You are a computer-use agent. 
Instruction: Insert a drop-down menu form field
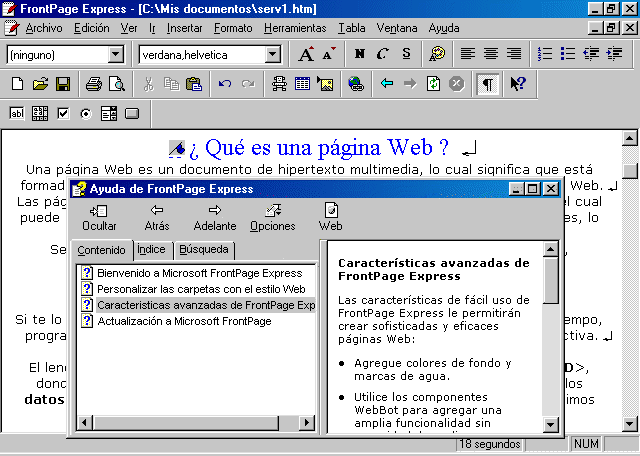click(109, 113)
